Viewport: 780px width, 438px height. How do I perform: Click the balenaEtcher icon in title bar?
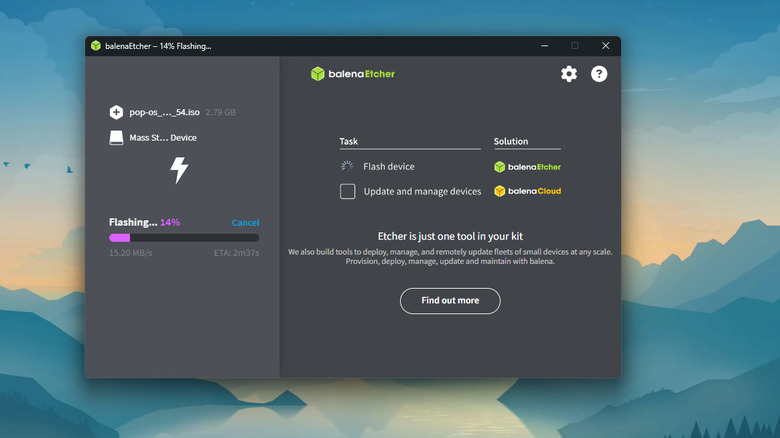pyautogui.click(x=96, y=46)
